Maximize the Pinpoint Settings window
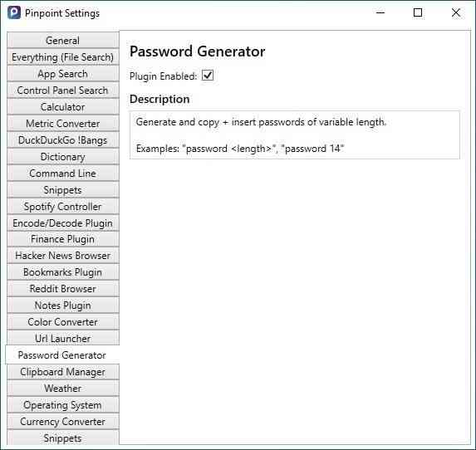The height and width of the screenshot is (450, 476). point(418,12)
